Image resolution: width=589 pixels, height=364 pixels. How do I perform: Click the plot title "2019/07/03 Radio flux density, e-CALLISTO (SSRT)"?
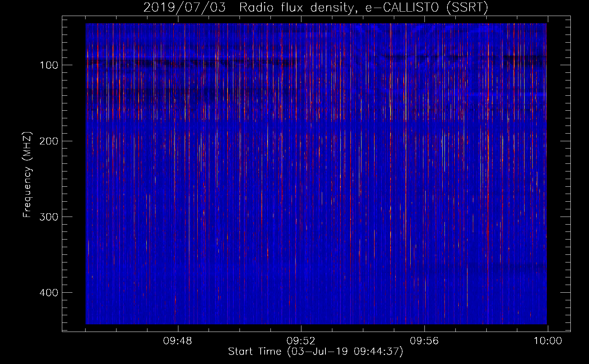316,7
